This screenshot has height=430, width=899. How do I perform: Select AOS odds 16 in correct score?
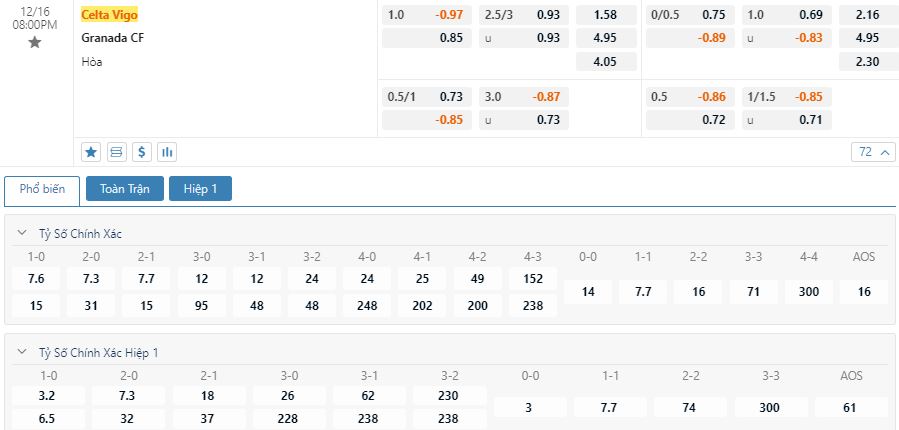coord(864,292)
